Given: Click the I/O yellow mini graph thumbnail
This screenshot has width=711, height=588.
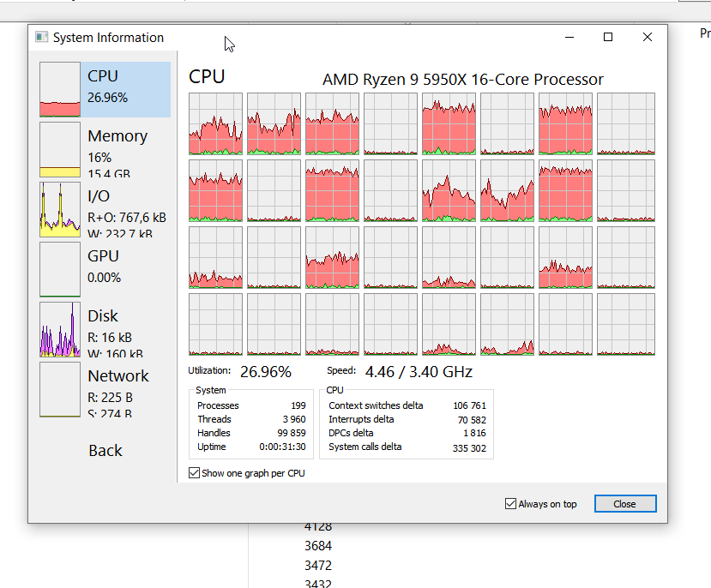Looking at the screenshot, I should (60, 209).
